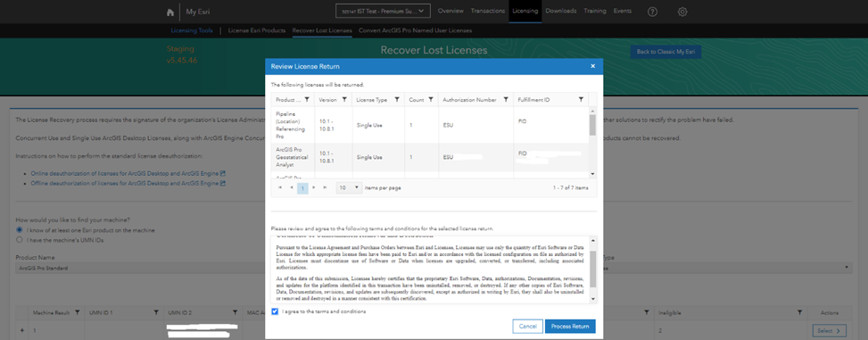Click Back to Classic My Esri button
Image resolution: width=868 pixels, height=340 pixels.
pyautogui.click(x=666, y=52)
